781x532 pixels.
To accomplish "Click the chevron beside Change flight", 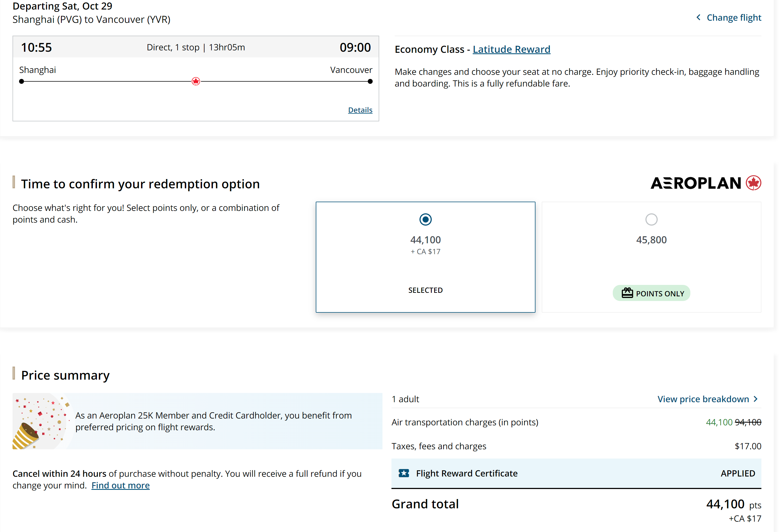I will [698, 17].
